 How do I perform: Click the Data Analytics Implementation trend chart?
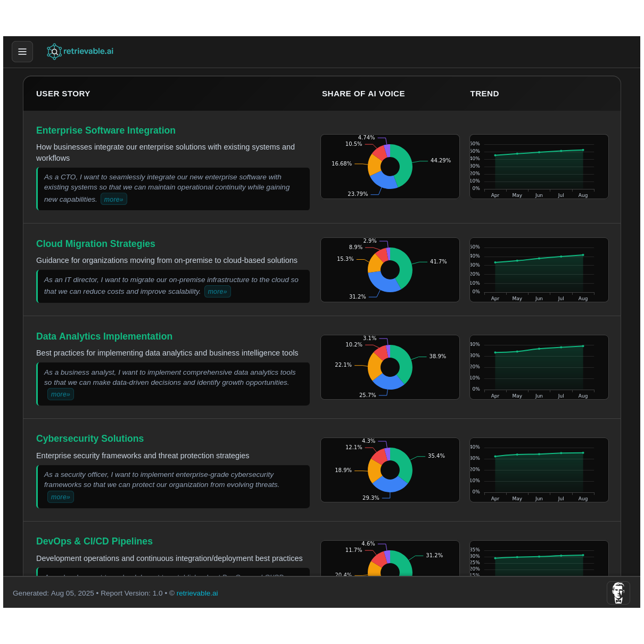click(x=539, y=367)
